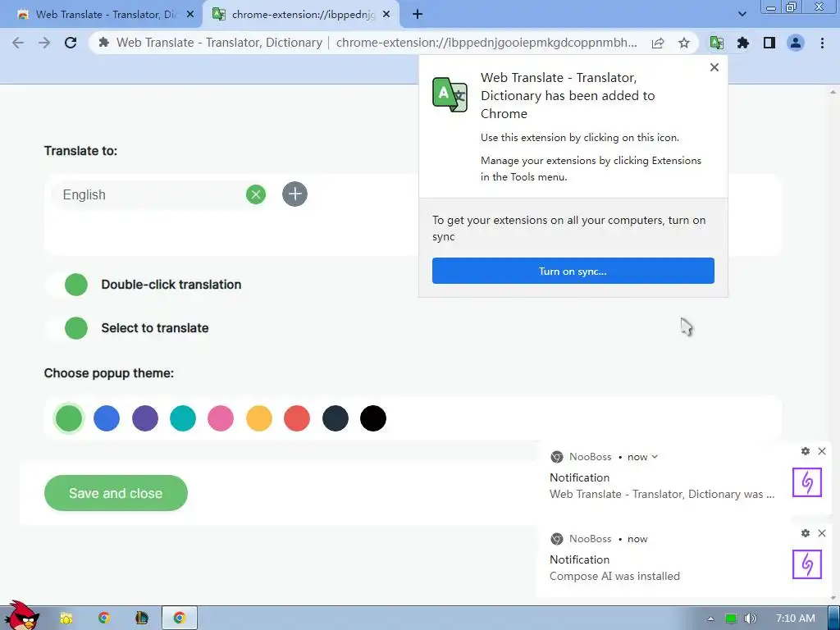Open volume control in system tray

click(x=750, y=619)
